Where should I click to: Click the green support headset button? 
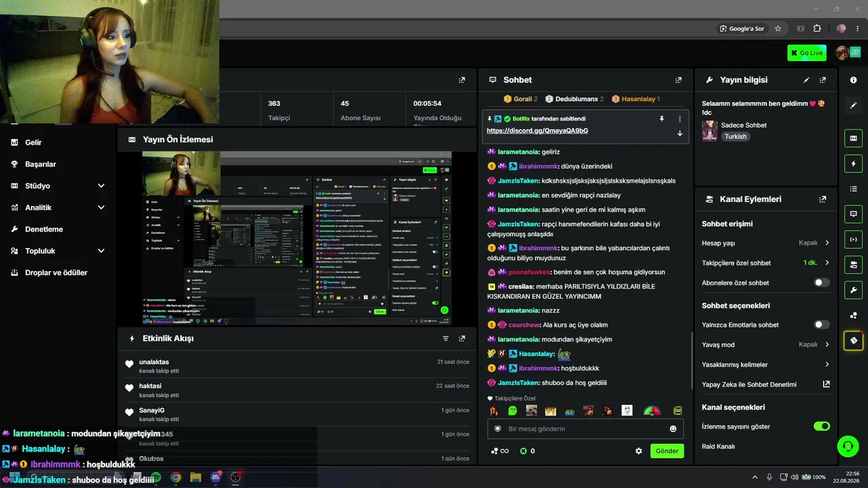[x=848, y=446]
